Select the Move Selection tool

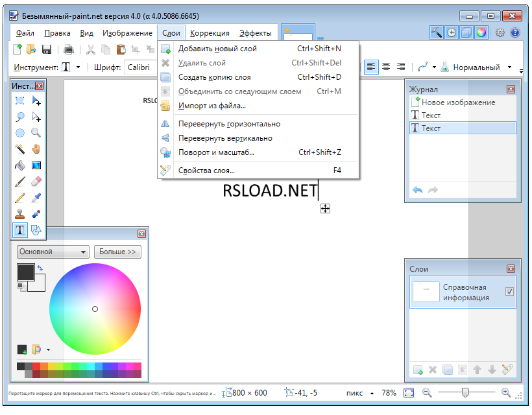coord(36,117)
